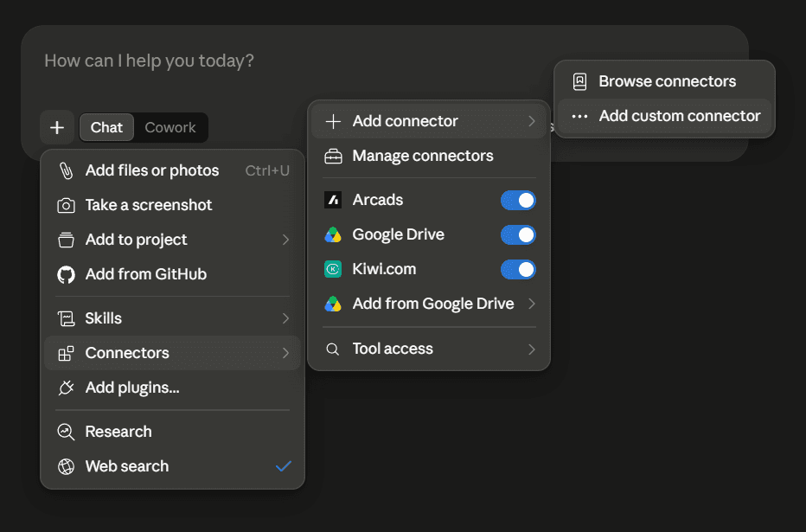Expand the Tool access chevron
Viewport: 806px width, 532px height.
coord(532,349)
